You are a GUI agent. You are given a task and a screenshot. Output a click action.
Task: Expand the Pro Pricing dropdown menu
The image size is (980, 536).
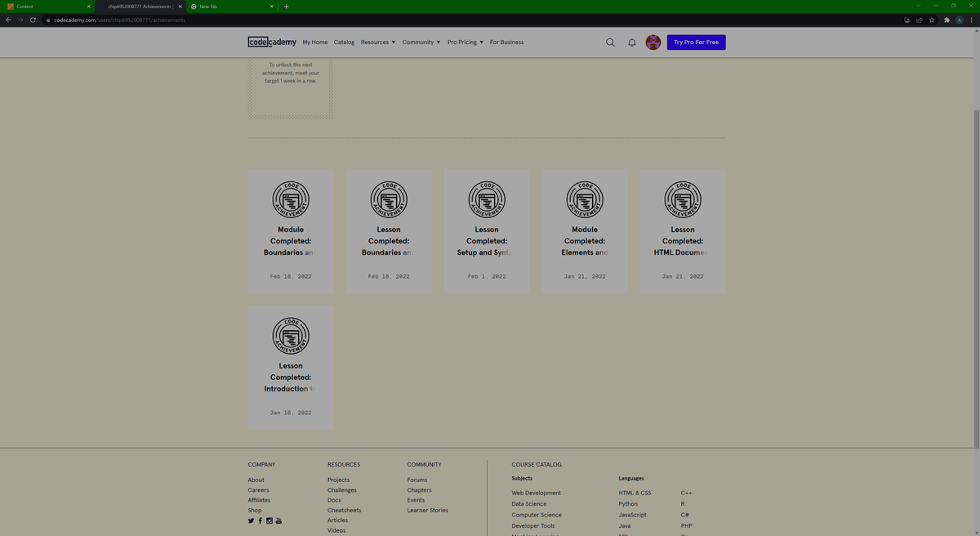(465, 42)
